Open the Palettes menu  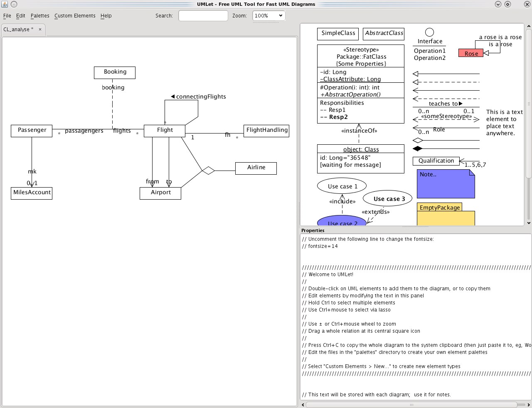[x=40, y=16]
